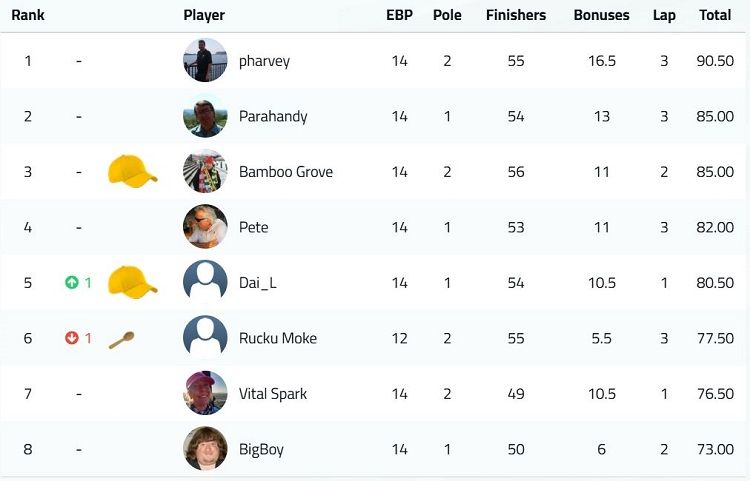Open pharvey's profile avatar
Viewport: 750px width, 481px height.
[x=205, y=60]
